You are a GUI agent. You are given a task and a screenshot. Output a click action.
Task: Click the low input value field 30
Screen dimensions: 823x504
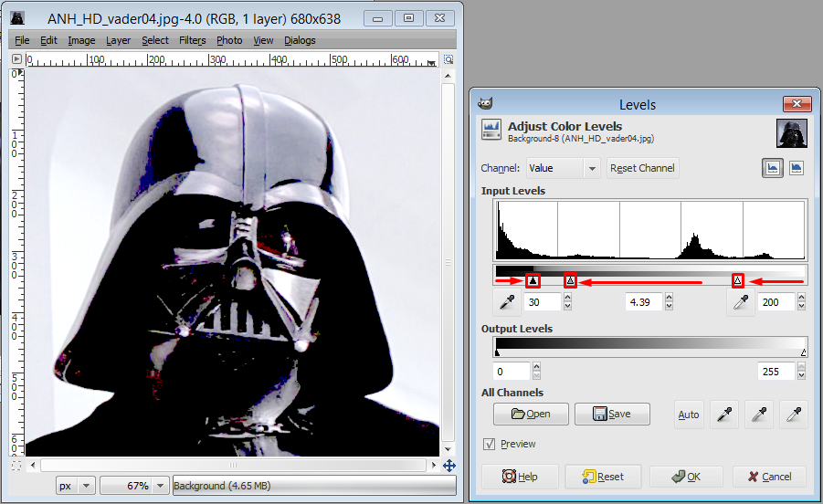(x=543, y=302)
